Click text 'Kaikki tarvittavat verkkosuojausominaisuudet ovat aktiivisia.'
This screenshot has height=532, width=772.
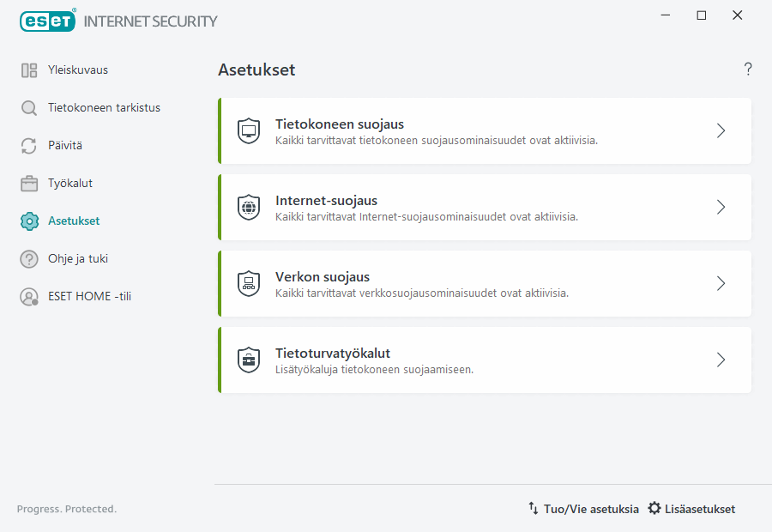point(422,293)
